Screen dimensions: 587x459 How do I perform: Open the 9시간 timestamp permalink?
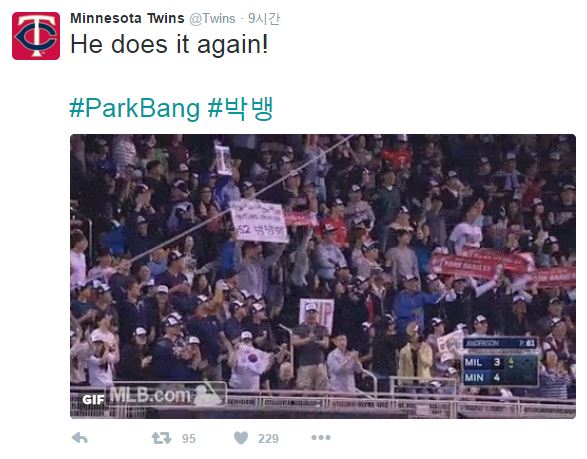click(264, 18)
